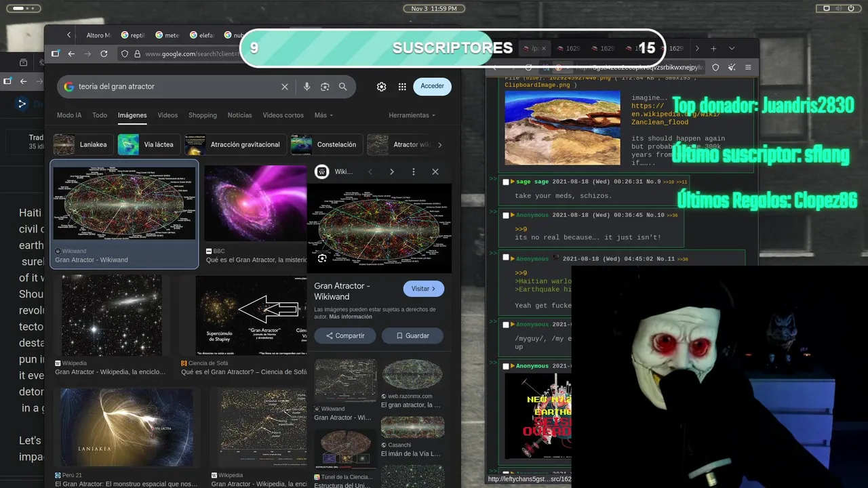868x488 pixels.
Task: Open Google quick settings gear
Action: coord(382,87)
